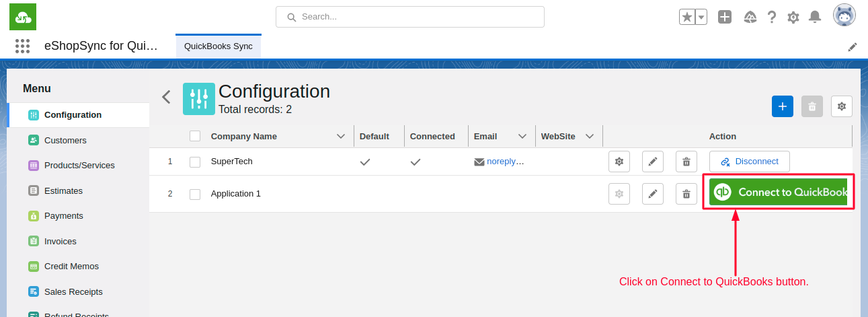Toggle the select-all checkbox in the table header

(195, 136)
